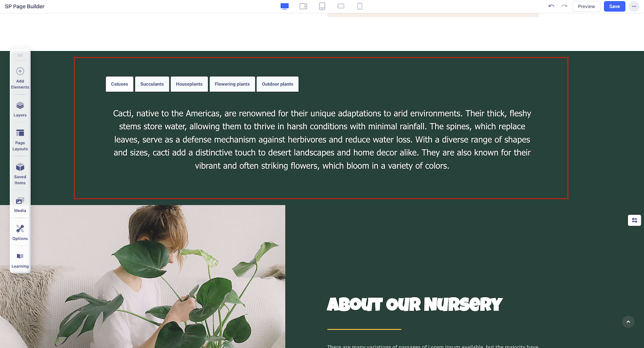
Task: Click the Preview button
Action: point(586,6)
